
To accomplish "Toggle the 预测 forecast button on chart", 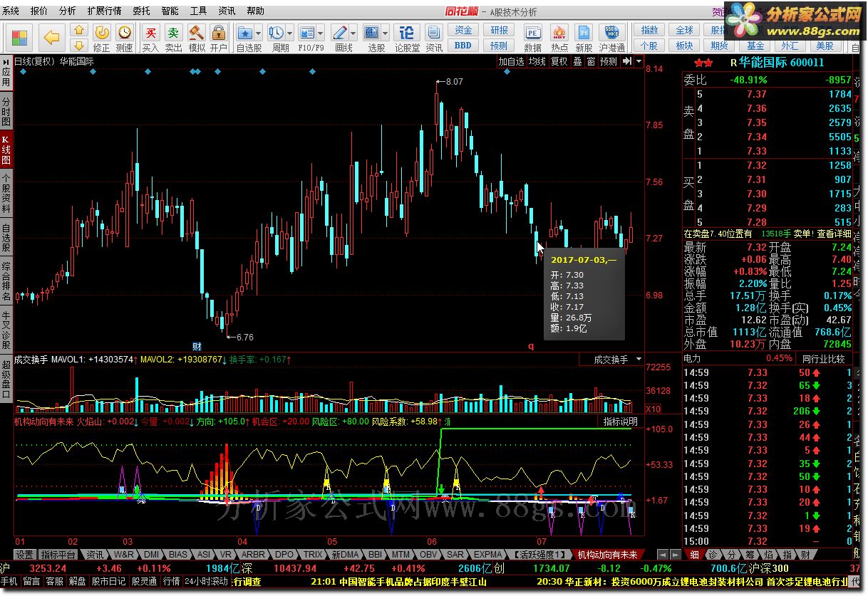I will pyautogui.click(x=609, y=61).
